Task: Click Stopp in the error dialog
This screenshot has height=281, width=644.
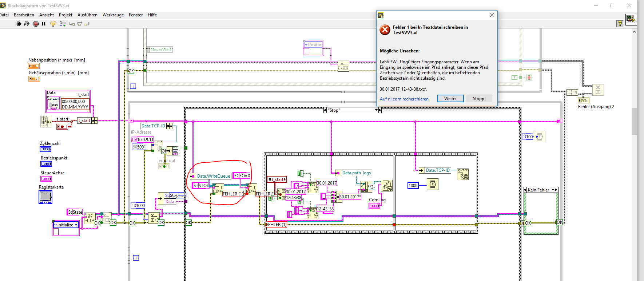Action: click(478, 99)
